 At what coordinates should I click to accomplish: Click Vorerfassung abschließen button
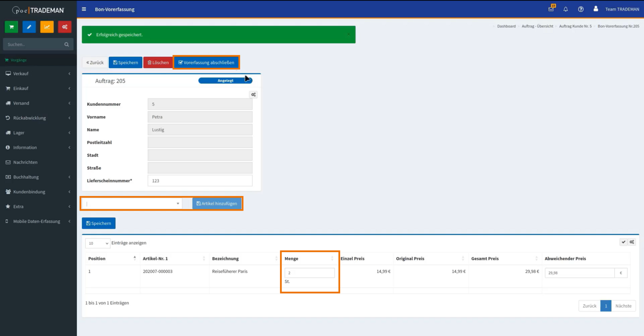[206, 62]
